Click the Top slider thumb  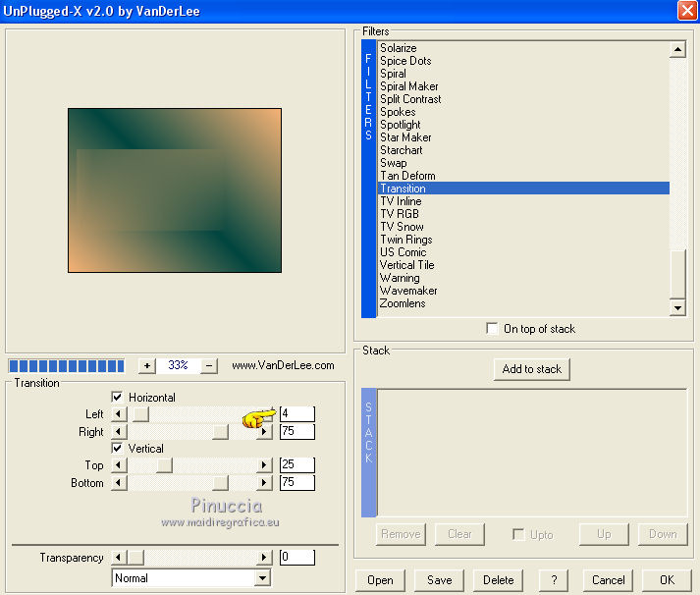(164, 465)
